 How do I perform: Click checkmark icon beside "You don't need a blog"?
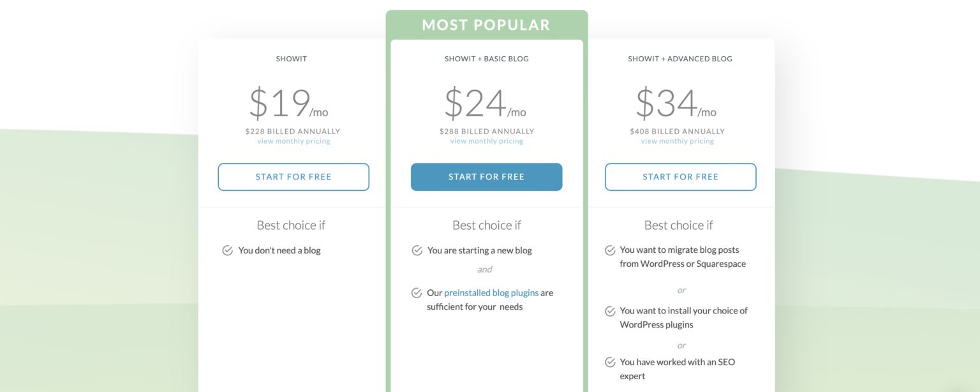coord(227,250)
